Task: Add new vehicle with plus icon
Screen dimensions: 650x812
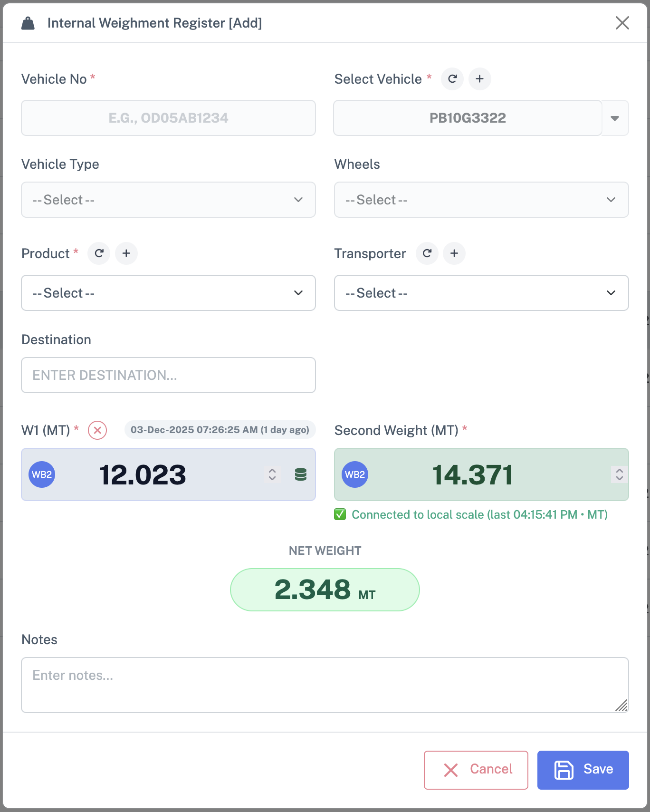Action: (480, 79)
